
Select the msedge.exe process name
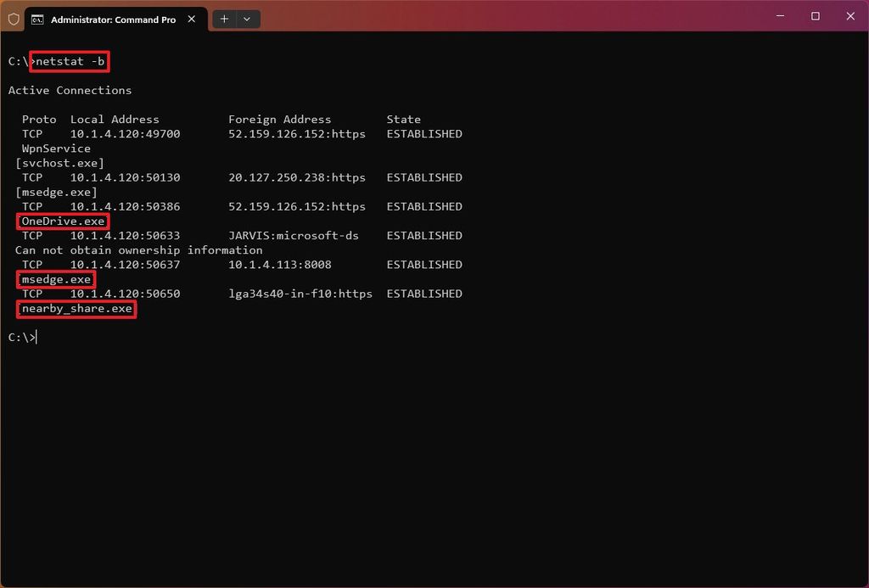pyautogui.click(x=55, y=279)
